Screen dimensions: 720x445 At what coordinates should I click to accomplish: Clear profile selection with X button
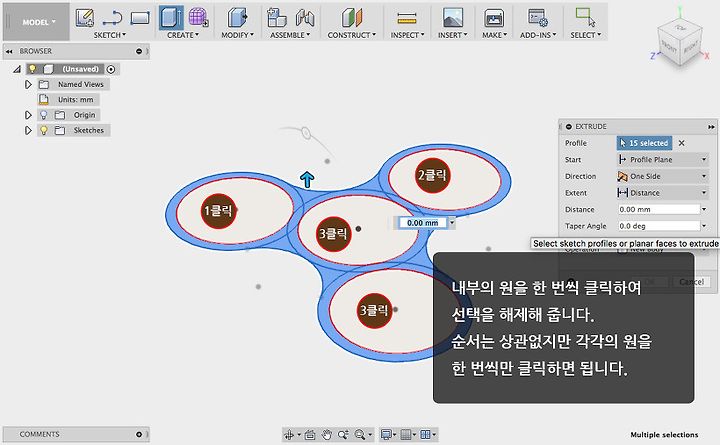point(682,143)
